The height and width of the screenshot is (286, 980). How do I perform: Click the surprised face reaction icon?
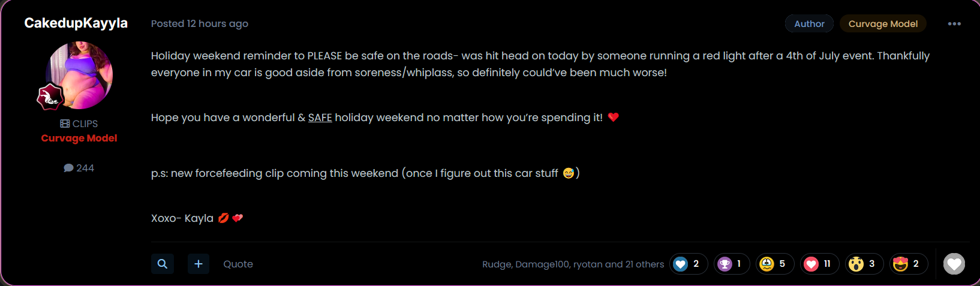pos(856,264)
